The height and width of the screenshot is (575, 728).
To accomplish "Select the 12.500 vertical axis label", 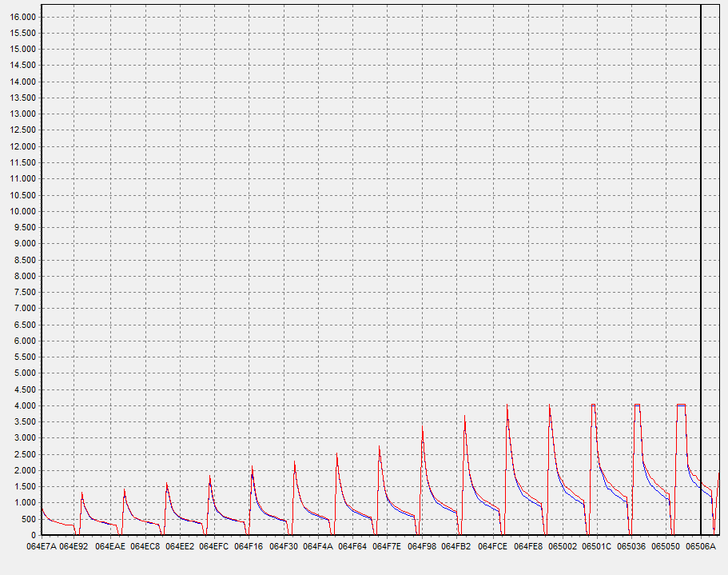I will pos(22,130).
